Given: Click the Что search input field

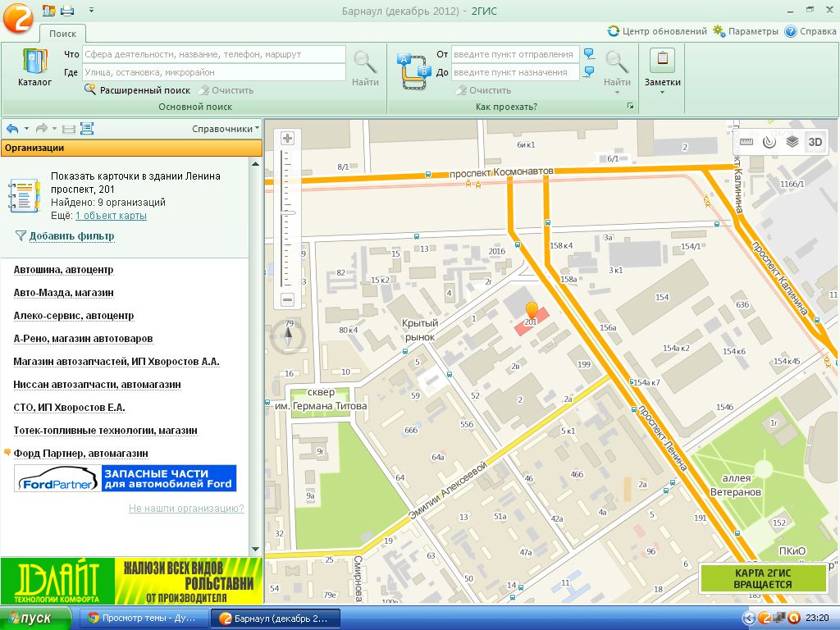Looking at the screenshot, I should [x=213, y=54].
